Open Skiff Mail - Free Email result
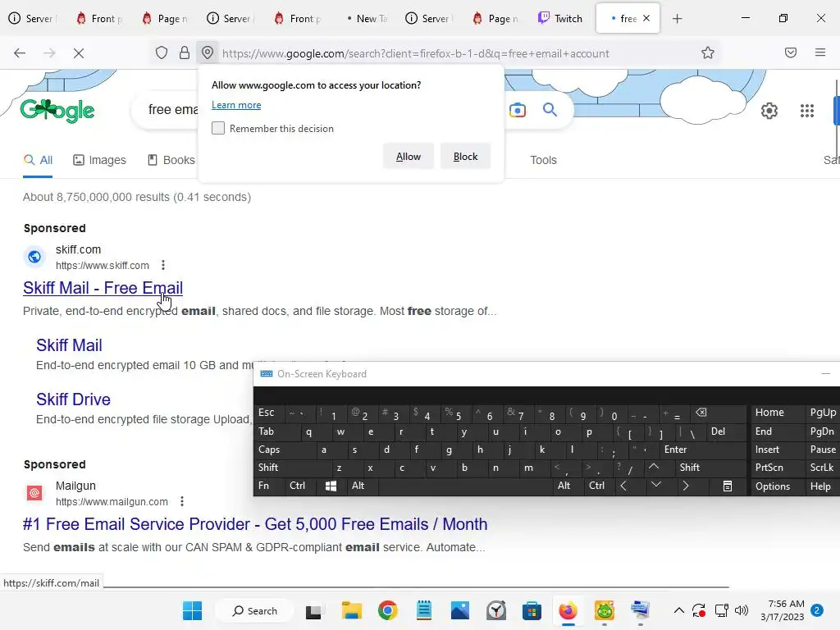The height and width of the screenshot is (630, 840). tap(103, 288)
